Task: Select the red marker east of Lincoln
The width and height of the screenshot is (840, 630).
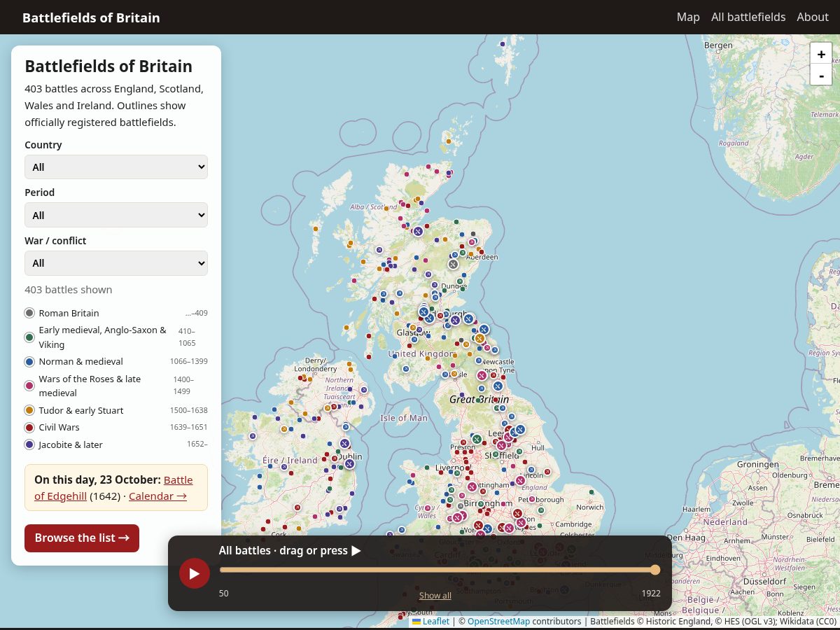Action: pyautogui.click(x=547, y=472)
